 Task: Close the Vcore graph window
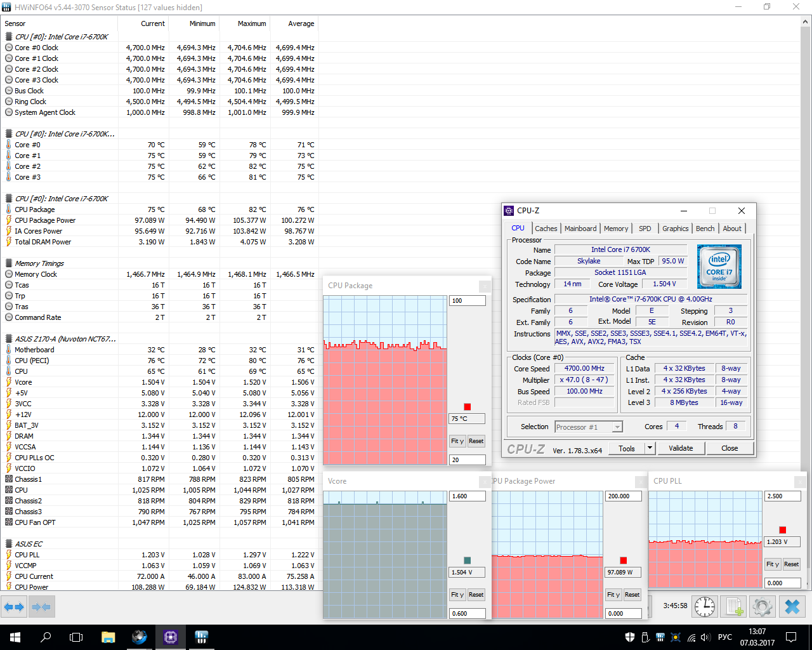click(x=485, y=482)
